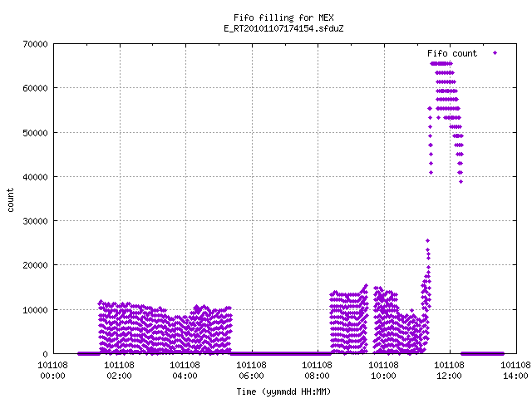
Task: Click x-axis tick label 101108 00:00
Action: pos(52,371)
